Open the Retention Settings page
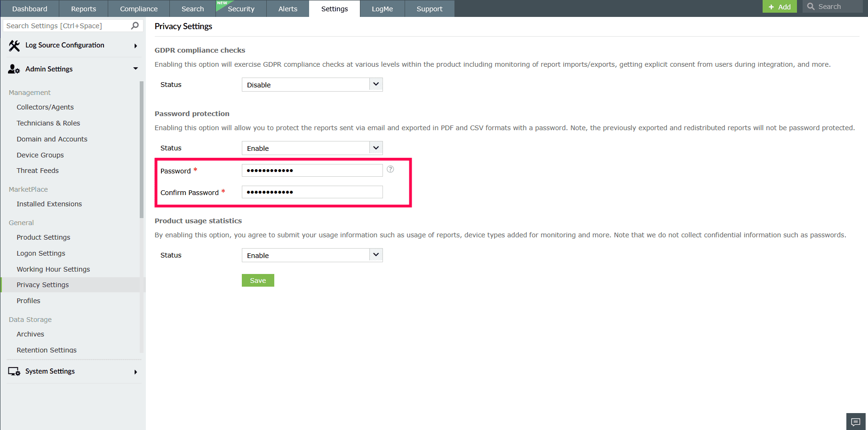 pyautogui.click(x=46, y=350)
